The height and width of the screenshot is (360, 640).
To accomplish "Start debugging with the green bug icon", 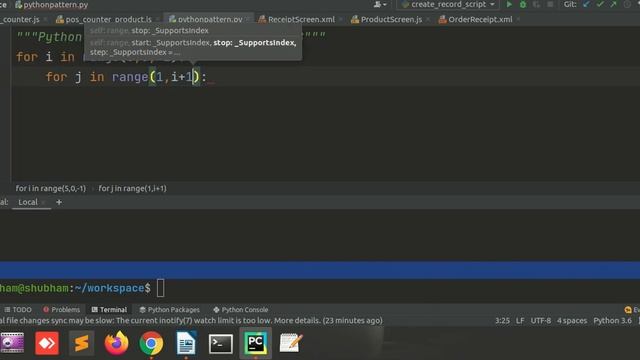I will (523, 4).
